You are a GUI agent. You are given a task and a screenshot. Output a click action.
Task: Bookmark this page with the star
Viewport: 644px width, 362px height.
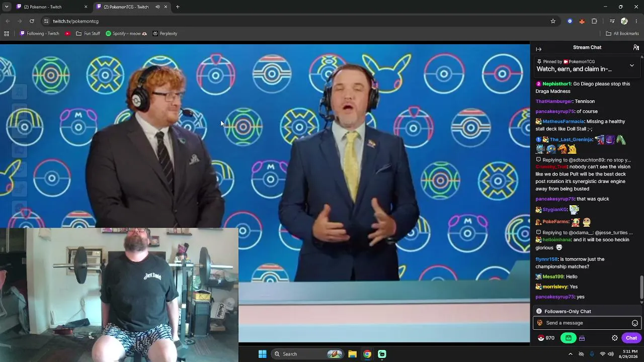[x=553, y=21]
